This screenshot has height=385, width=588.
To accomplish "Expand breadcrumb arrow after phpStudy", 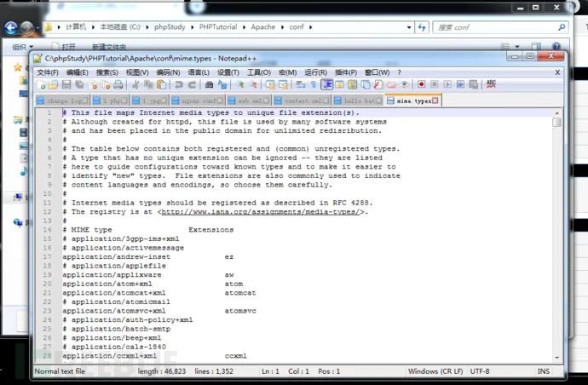I will [193, 27].
